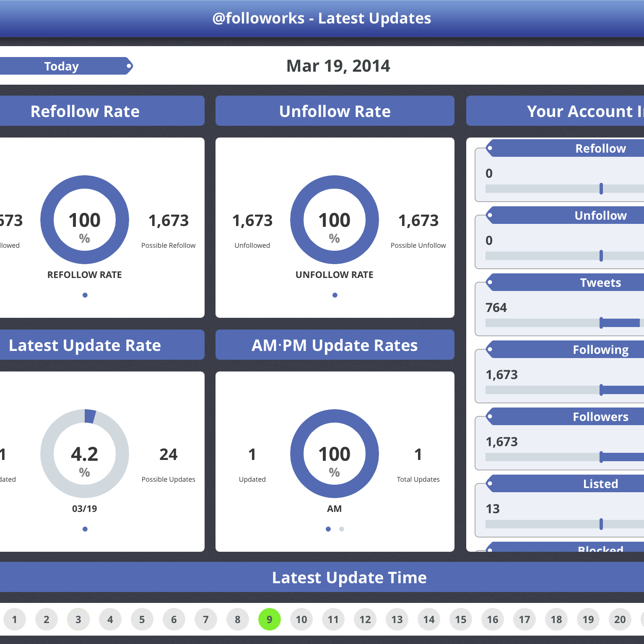
Task: Select hour 9 in Latest Update Time
Action: click(270, 619)
